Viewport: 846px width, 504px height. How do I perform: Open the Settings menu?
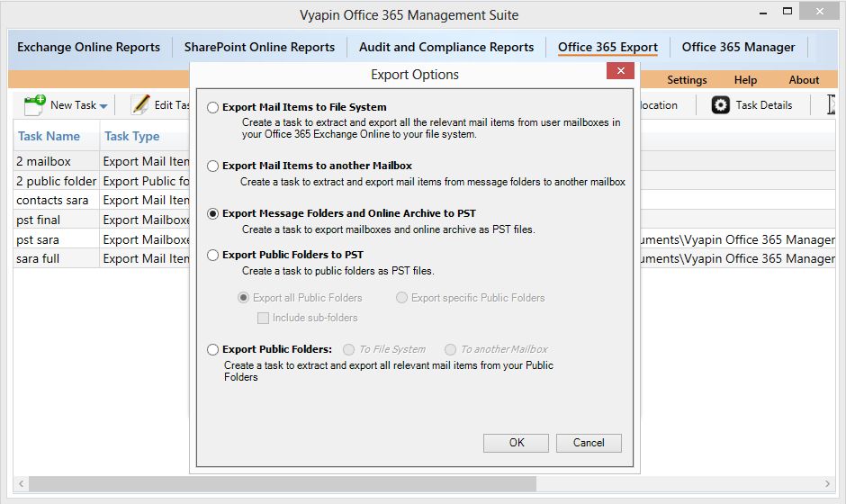pyautogui.click(x=687, y=80)
